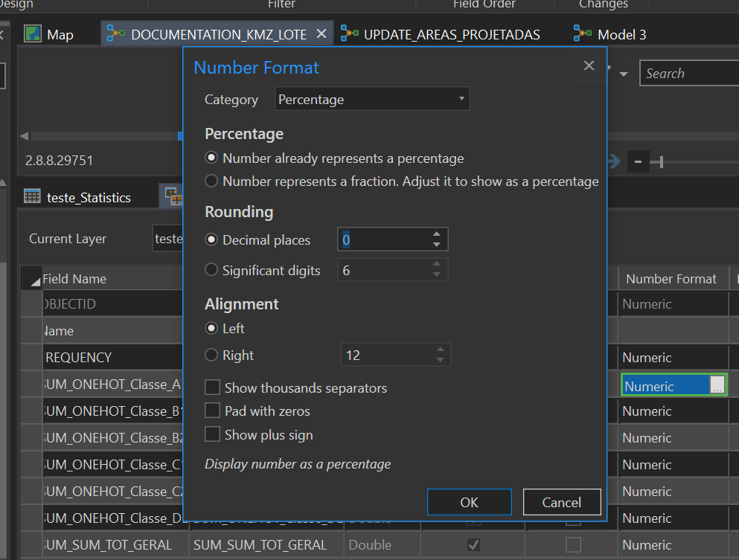Close the DOCUMENTATION_KMZ_LOTE tab
This screenshot has width=739, height=560.
coord(321,34)
